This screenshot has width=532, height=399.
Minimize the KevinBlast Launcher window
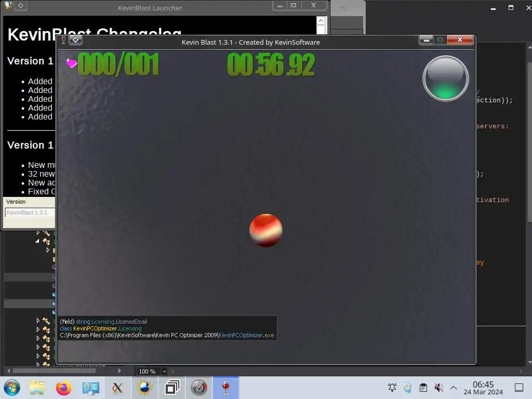point(280,6)
